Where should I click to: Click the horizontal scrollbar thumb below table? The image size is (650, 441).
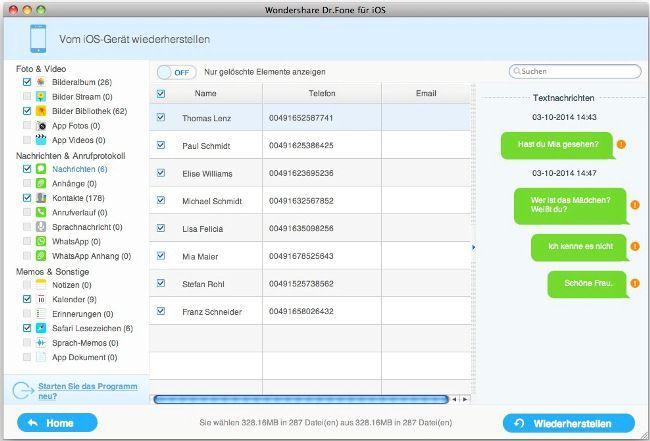(x=301, y=399)
